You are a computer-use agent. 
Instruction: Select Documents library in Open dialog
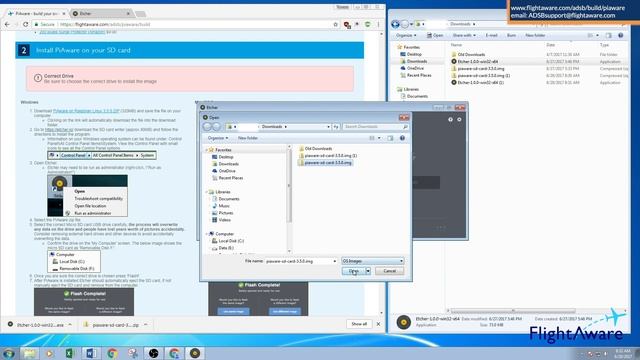pos(226,199)
